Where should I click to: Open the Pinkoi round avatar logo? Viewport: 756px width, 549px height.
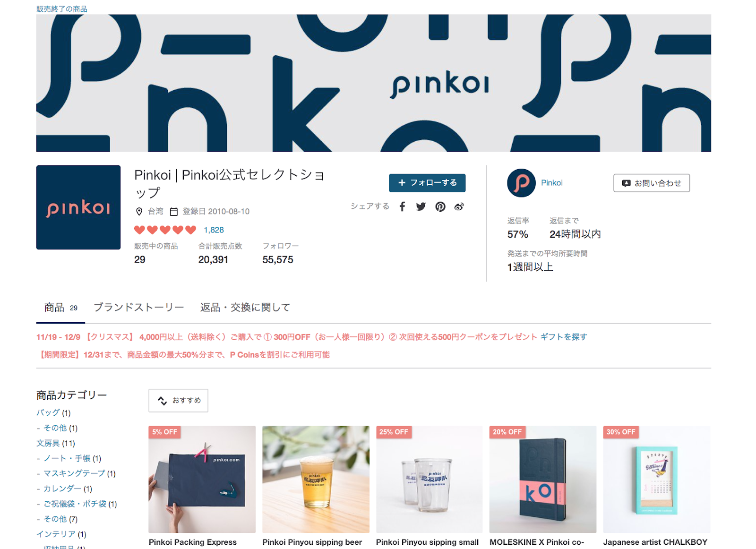(521, 183)
